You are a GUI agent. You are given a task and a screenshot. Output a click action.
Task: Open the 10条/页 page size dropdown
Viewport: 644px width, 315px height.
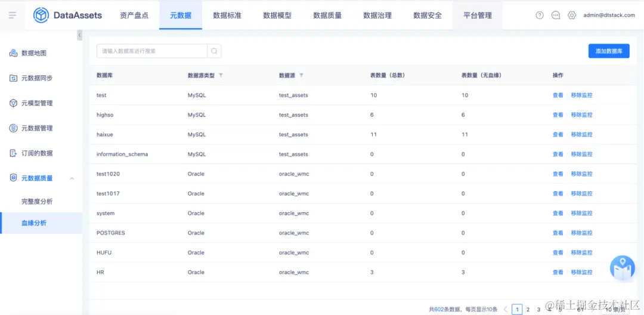click(x=615, y=310)
